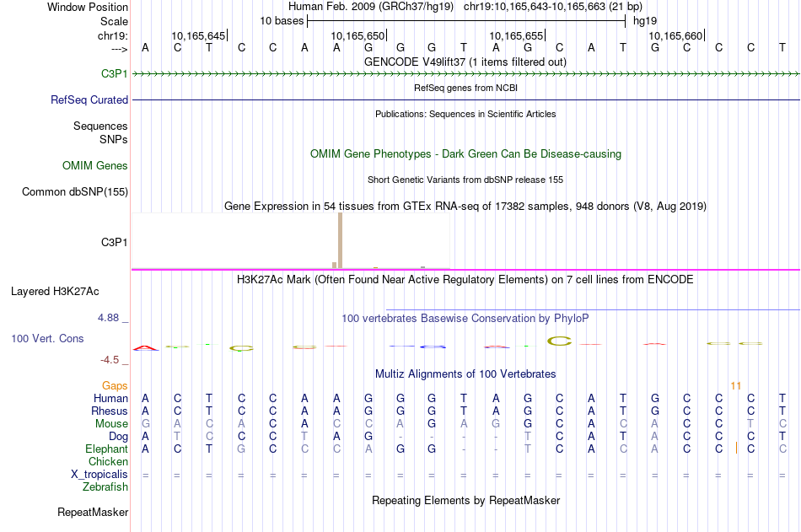Click the orange insertion bar in Elephant row
The height and width of the screenshot is (532, 801).
pos(736,449)
